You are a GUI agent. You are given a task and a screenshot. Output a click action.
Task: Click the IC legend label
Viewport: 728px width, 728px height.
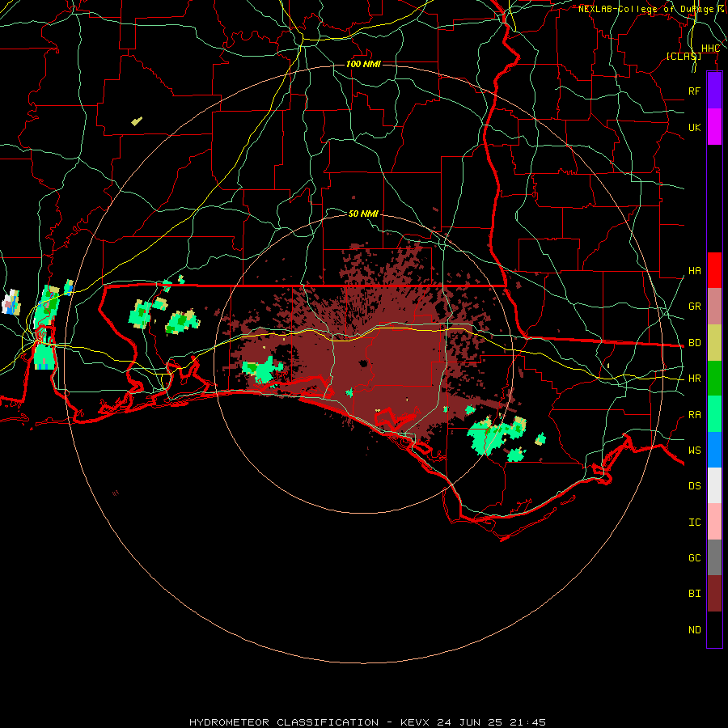tap(694, 523)
